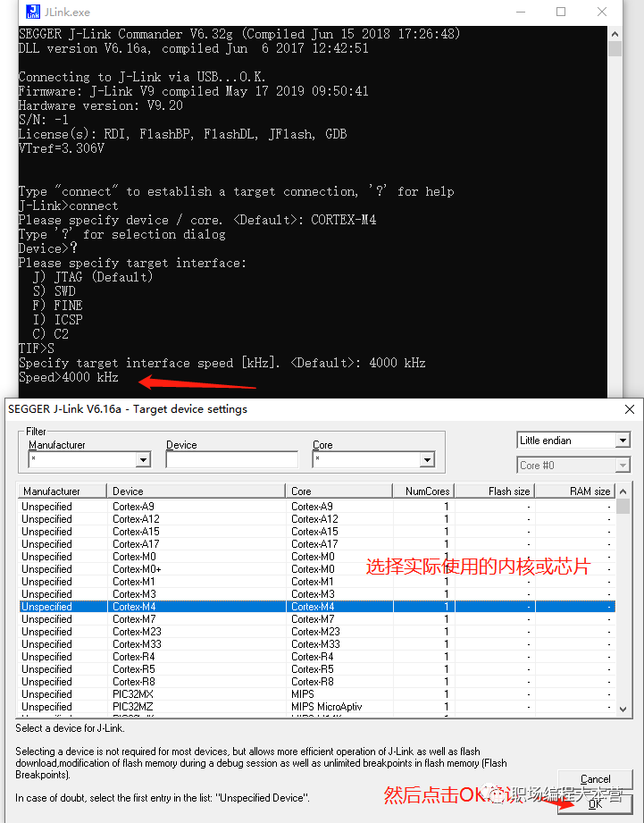
Task: Sort list by Manufacturer column header
Action: pos(63,491)
